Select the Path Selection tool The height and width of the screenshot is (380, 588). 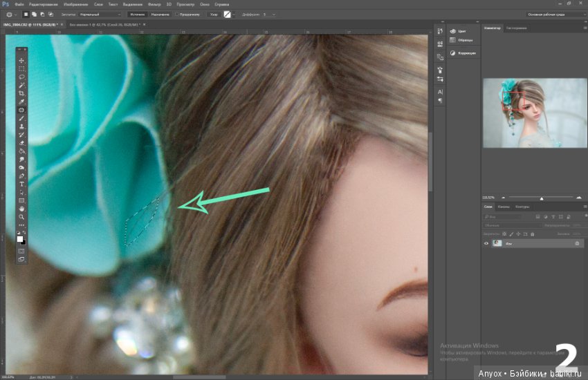(21, 193)
